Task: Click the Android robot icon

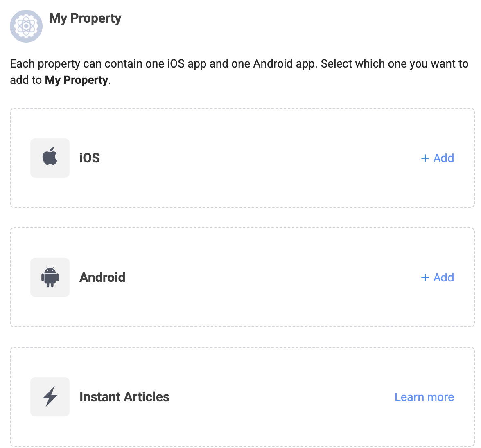Action: 50,277
